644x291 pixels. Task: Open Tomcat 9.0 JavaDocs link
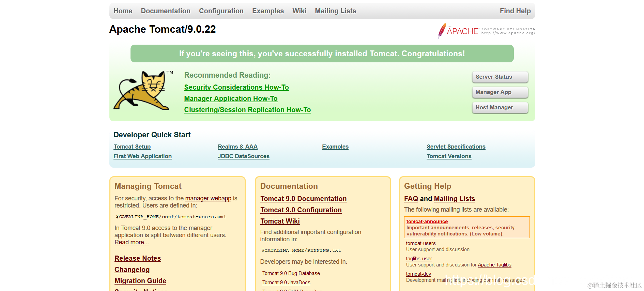(x=286, y=282)
